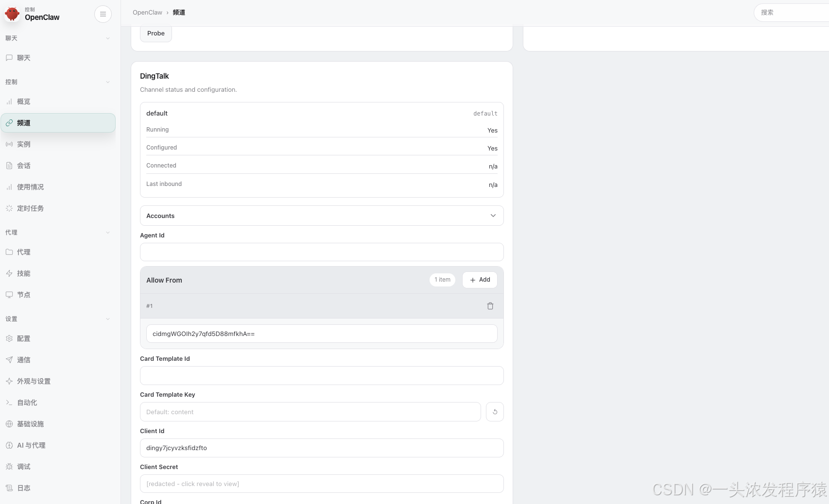
Task: Click the broadcast icon beside 实例
Action: pos(9,144)
